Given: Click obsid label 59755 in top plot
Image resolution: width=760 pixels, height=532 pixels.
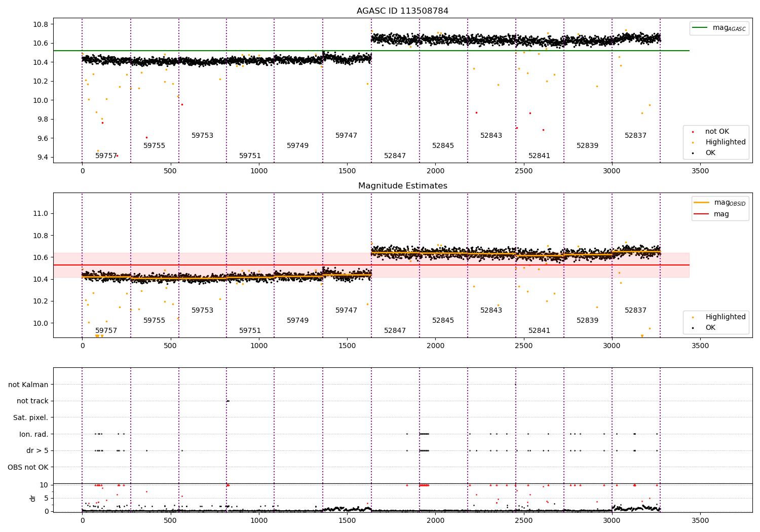Looking at the screenshot, I should (x=154, y=146).
